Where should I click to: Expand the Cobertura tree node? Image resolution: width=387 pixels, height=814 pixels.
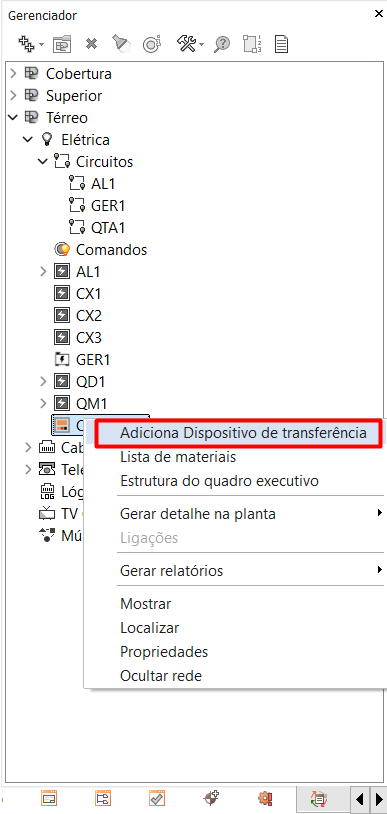tap(14, 74)
